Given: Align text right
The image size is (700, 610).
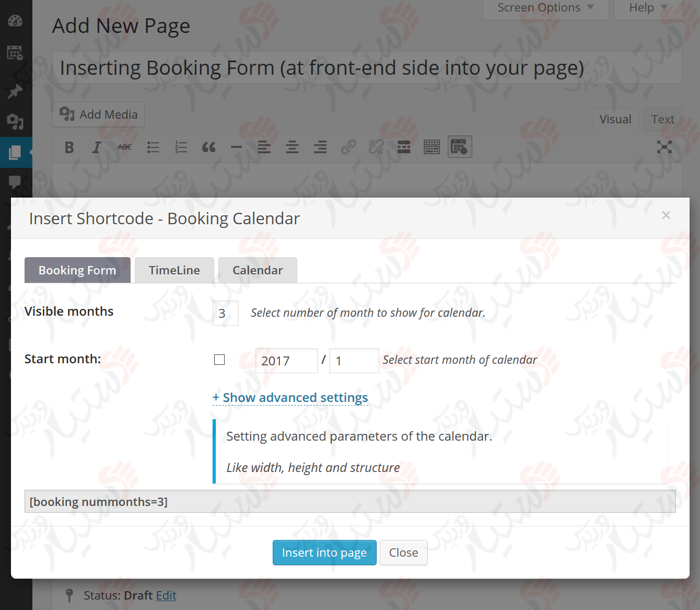Looking at the screenshot, I should tap(320, 147).
